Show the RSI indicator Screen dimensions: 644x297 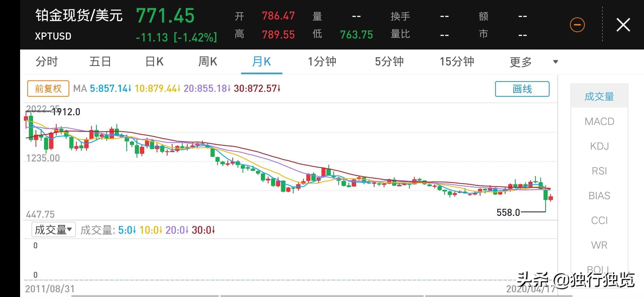coord(599,171)
